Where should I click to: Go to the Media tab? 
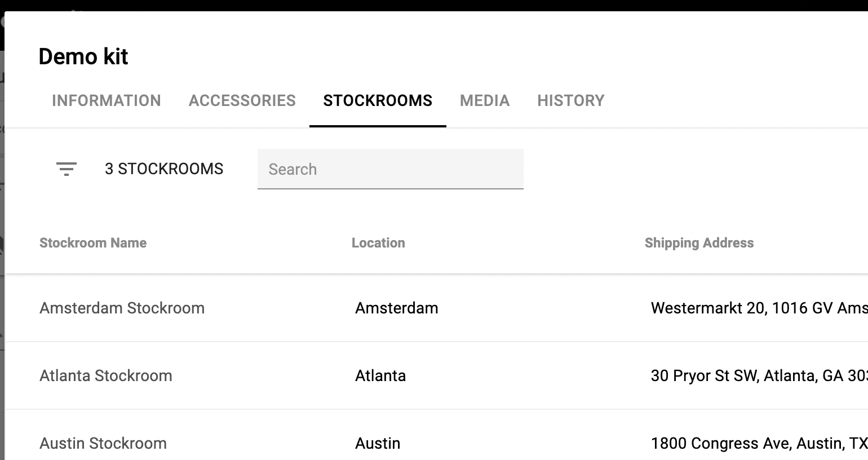485,101
